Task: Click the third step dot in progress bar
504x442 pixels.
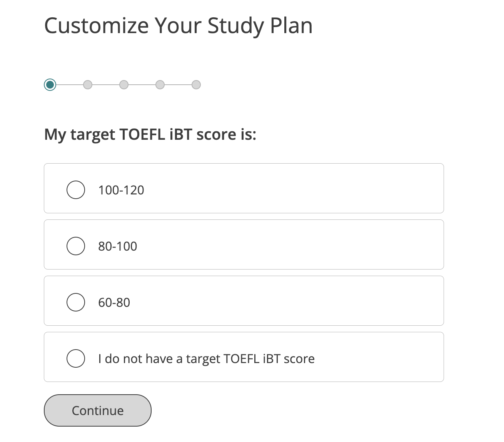Action: pos(124,85)
